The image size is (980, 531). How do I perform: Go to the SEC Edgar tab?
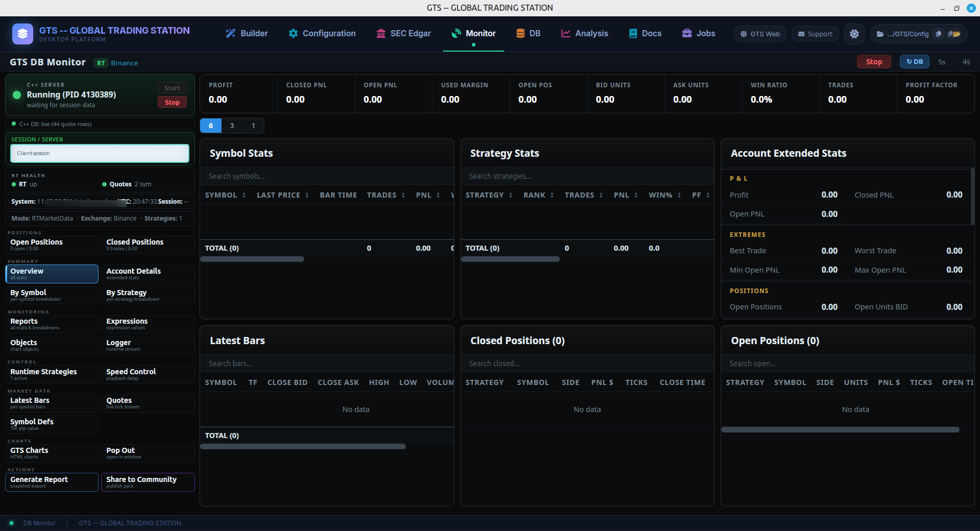click(404, 33)
